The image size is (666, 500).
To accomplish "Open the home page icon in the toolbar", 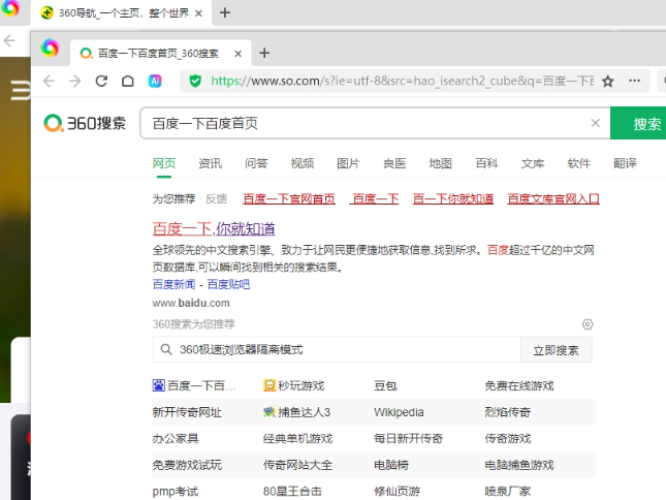I will tap(128, 81).
